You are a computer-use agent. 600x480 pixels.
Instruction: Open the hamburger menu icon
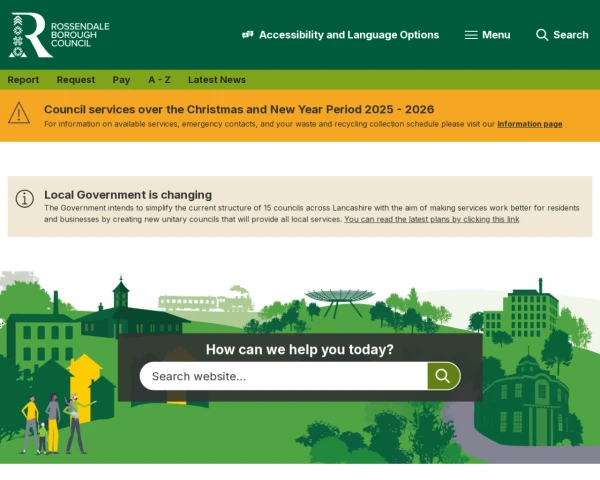pyautogui.click(x=471, y=35)
